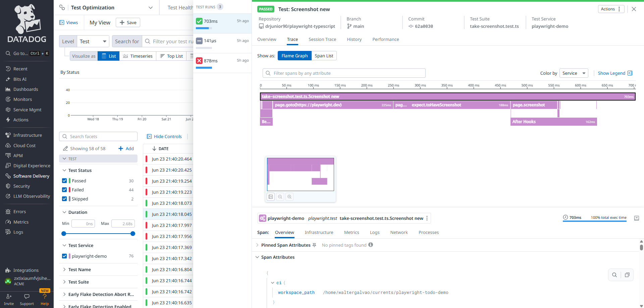Switch view to Span List

[x=324, y=56]
